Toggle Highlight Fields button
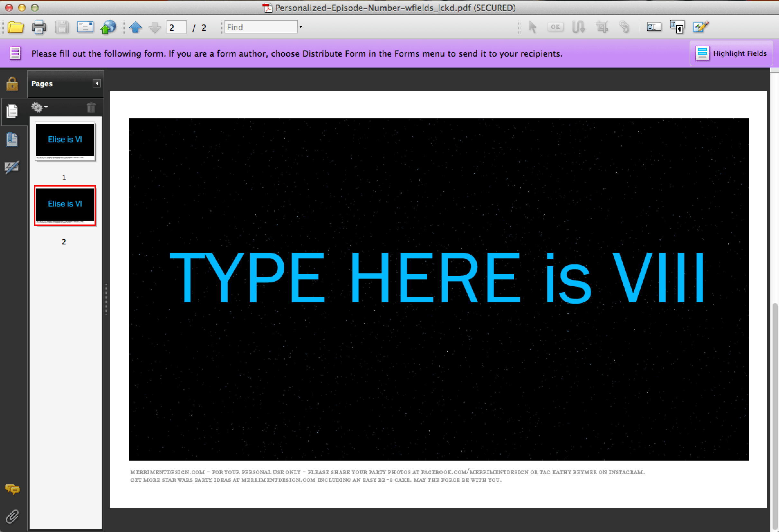 731,53
